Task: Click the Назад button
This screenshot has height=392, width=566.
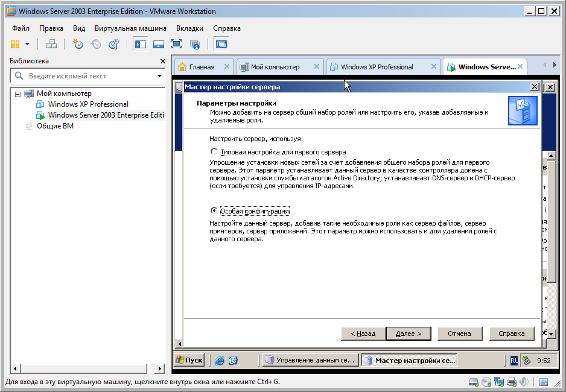Action: (363, 334)
